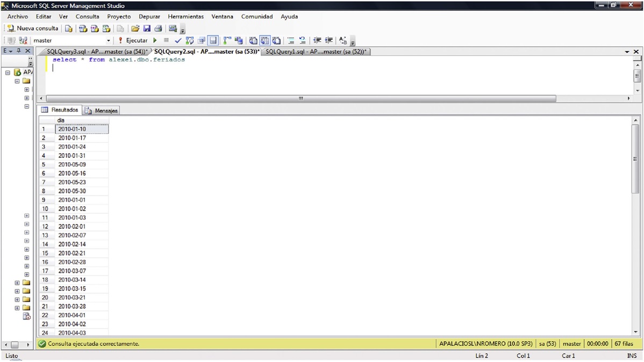Click the Nueva consulta button

[33, 28]
